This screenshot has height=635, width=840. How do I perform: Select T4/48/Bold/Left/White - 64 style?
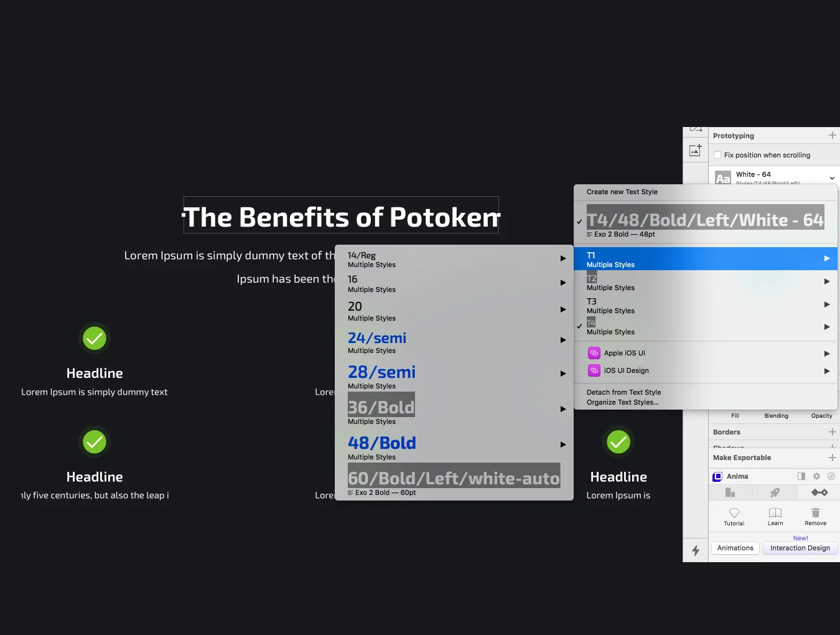706,221
